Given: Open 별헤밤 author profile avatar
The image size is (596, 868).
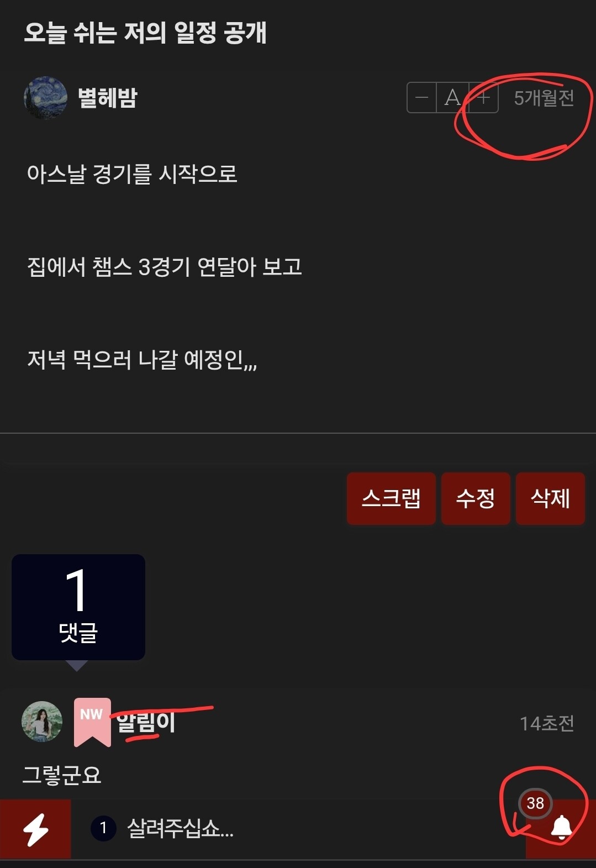Looking at the screenshot, I should click(x=45, y=98).
